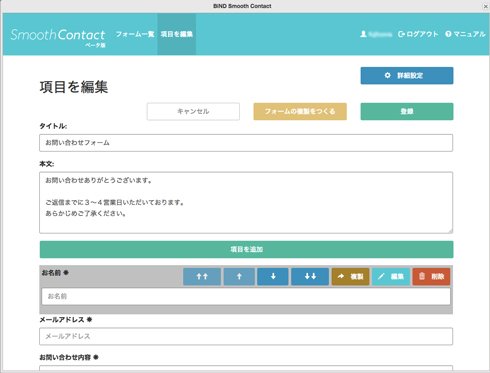Image resolution: width=490 pixels, height=373 pixels.
Task: Move お名前 field up one position
Action: 239,276
